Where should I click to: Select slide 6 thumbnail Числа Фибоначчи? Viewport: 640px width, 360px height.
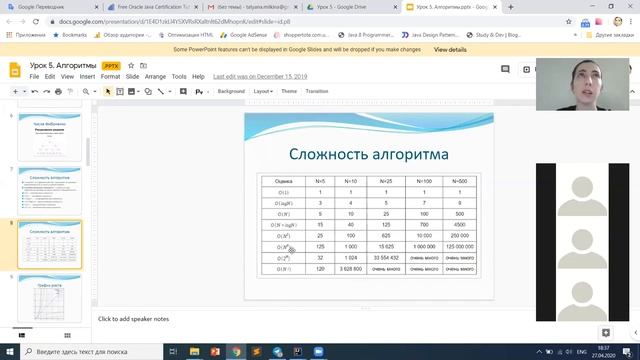coord(50,137)
